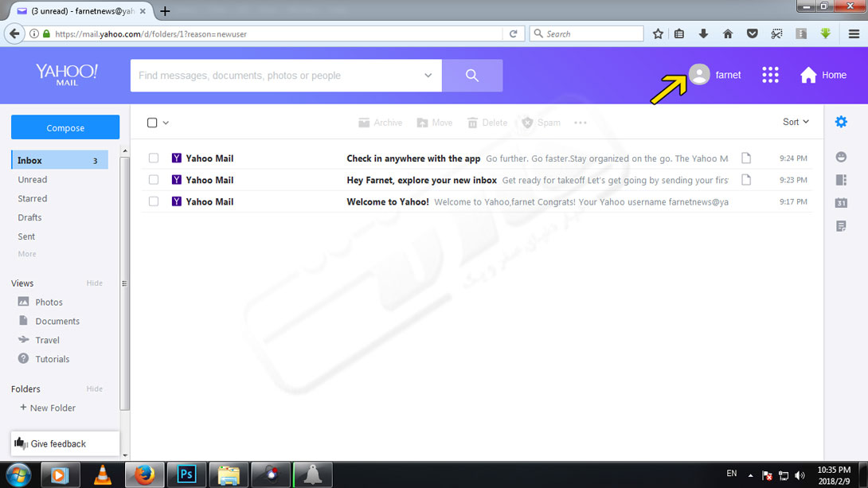Open the Pocket toolbar icon

tap(752, 33)
